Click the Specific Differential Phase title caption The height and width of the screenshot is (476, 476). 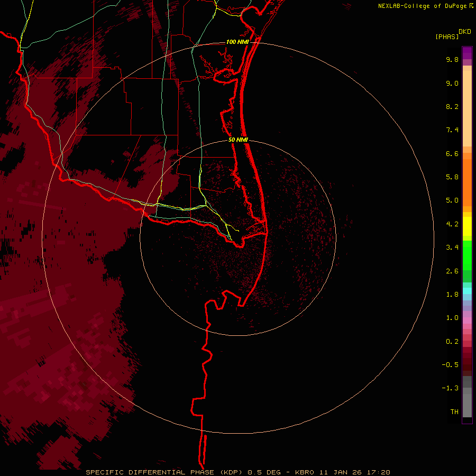(x=237, y=472)
